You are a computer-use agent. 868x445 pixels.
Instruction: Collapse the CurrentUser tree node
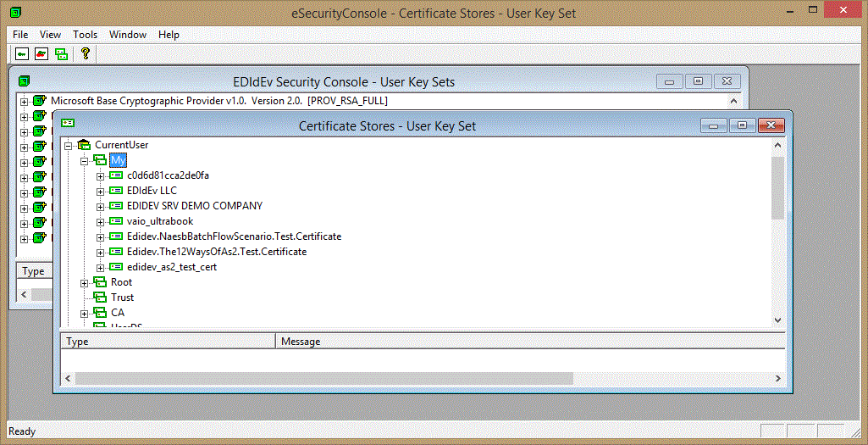click(x=69, y=145)
